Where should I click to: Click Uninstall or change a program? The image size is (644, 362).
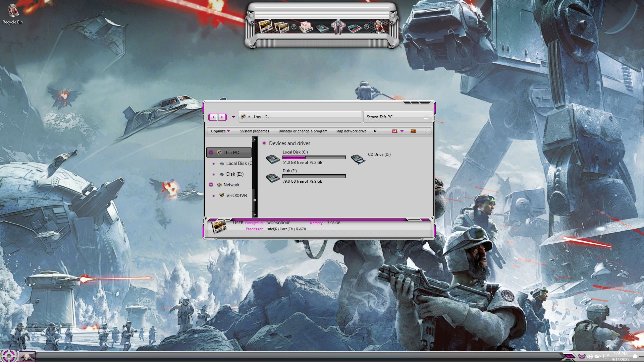click(x=303, y=131)
